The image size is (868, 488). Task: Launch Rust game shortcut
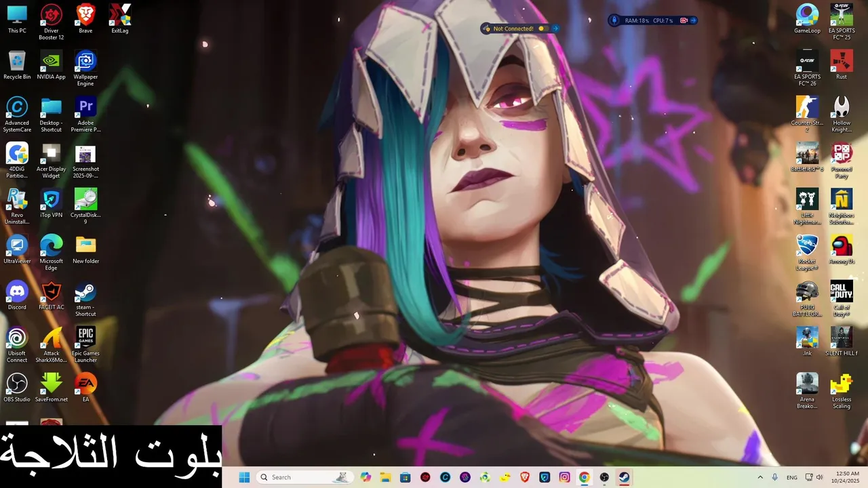(842, 66)
